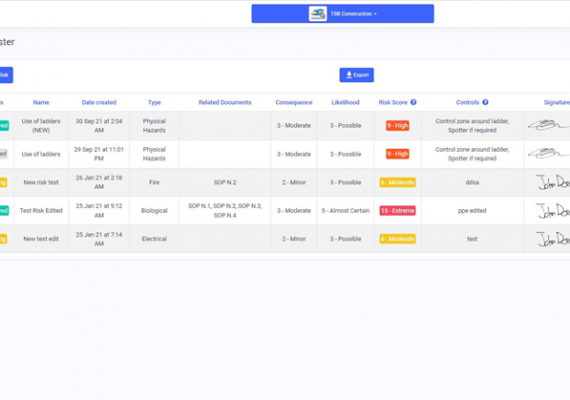Sort by Related Documents column header
This screenshot has height=400, width=570.
pyautogui.click(x=225, y=103)
